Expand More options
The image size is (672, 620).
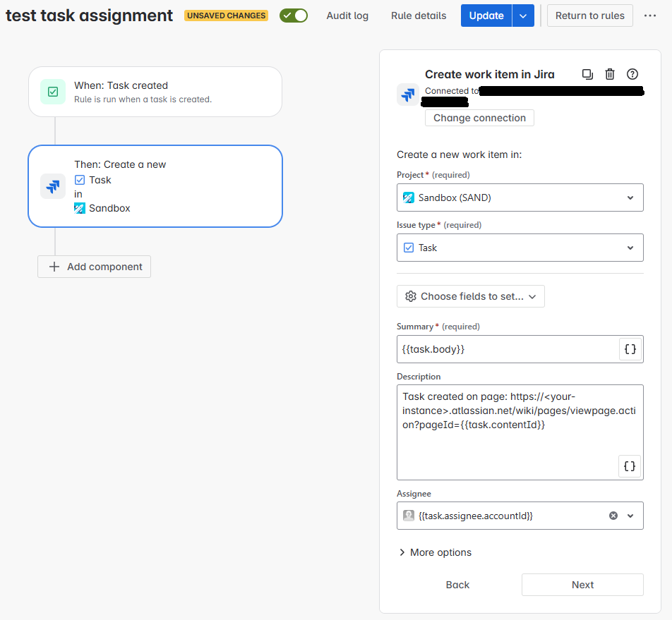tap(436, 553)
